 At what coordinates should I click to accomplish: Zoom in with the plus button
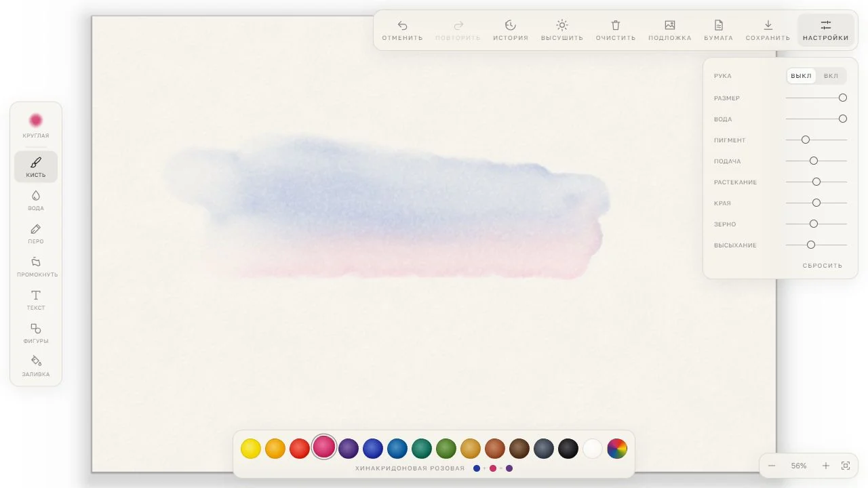coord(826,466)
